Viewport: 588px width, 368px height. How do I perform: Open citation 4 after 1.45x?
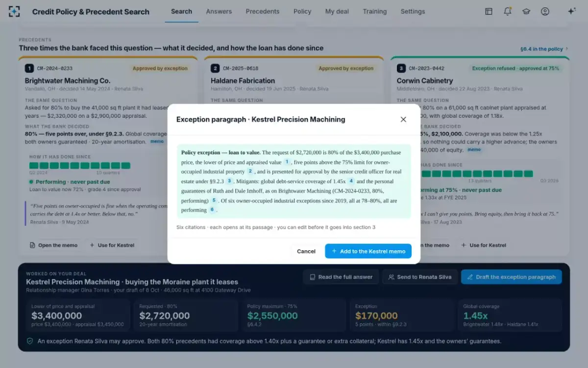coord(351,181)
